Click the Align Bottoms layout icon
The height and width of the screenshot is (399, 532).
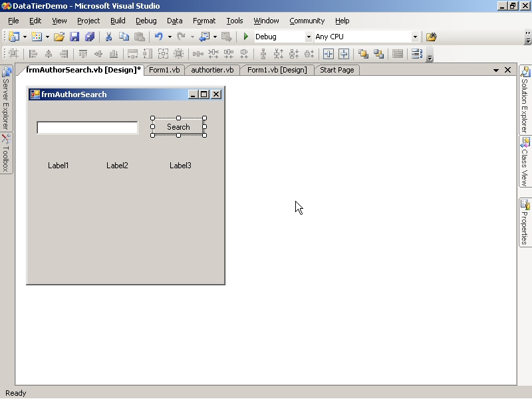tap(114, 54)
